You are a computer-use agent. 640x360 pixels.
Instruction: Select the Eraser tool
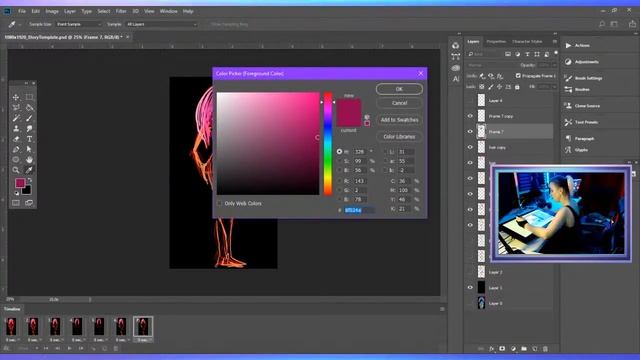[16, 139]
